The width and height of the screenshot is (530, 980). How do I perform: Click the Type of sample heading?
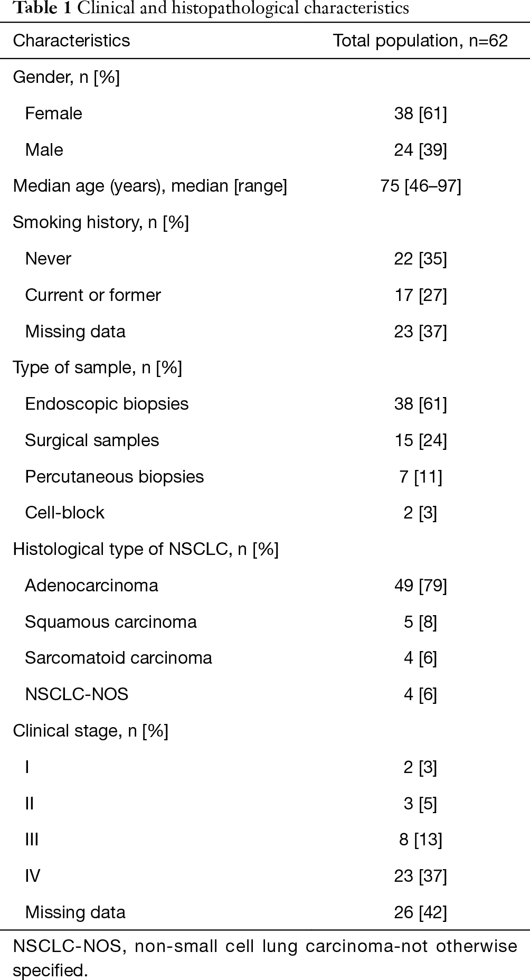(97, 368)
